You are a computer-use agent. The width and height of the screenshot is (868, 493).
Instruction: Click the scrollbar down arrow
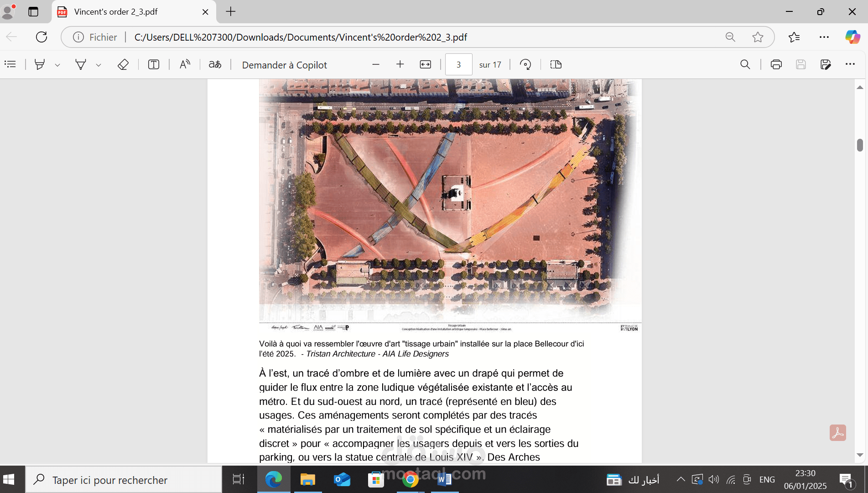click(860, 455)
